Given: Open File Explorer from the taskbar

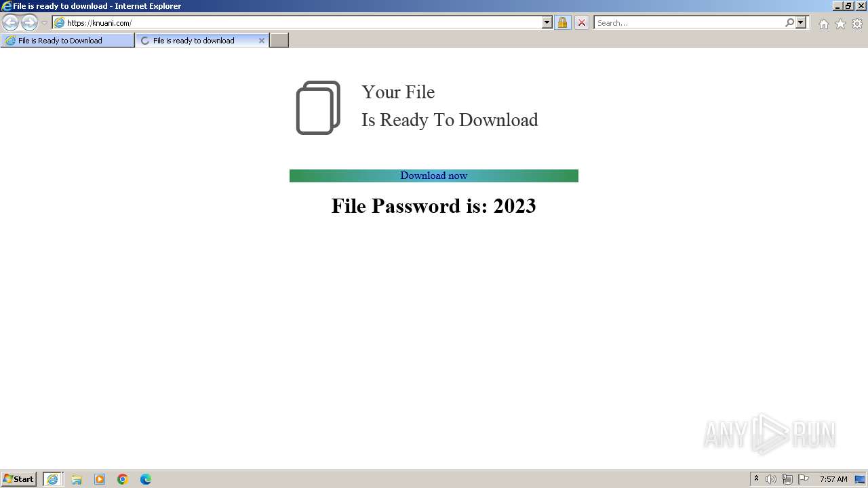Looking at the screenshot, I should 77,479.
